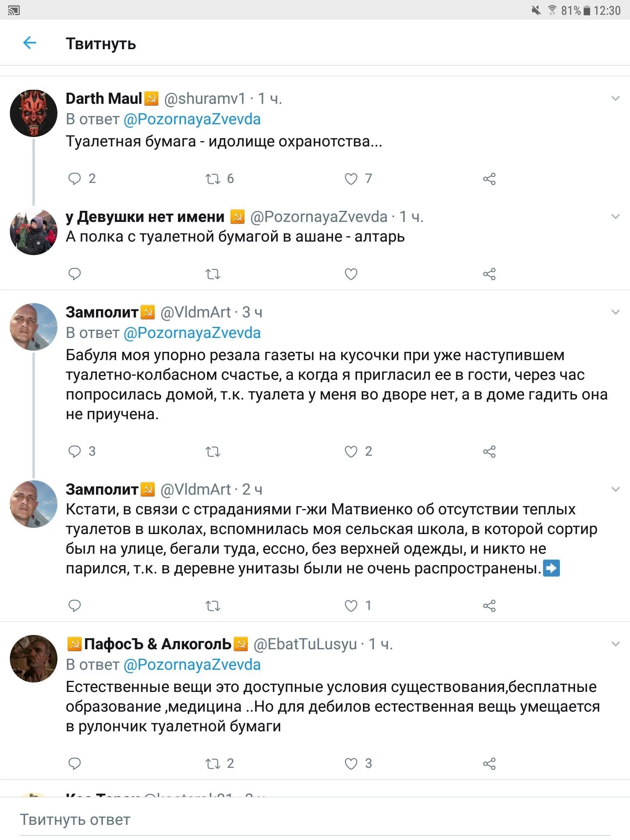This screenshot has height=840, width=630.
Task: Expand menu chevron on Замполит's 3 ч tweet
Action: click(x=615, y=312)
